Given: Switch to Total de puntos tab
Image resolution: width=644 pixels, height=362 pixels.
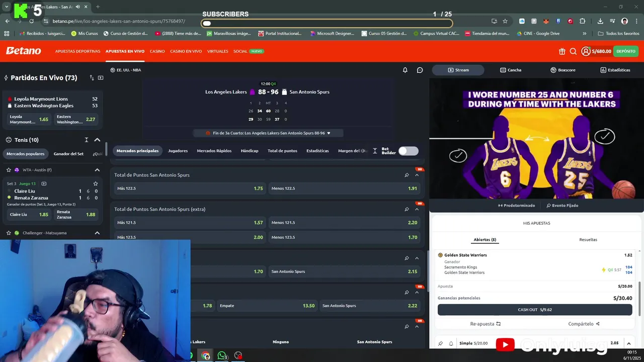Looking at the screenshot, I should (x=282, y=151).
